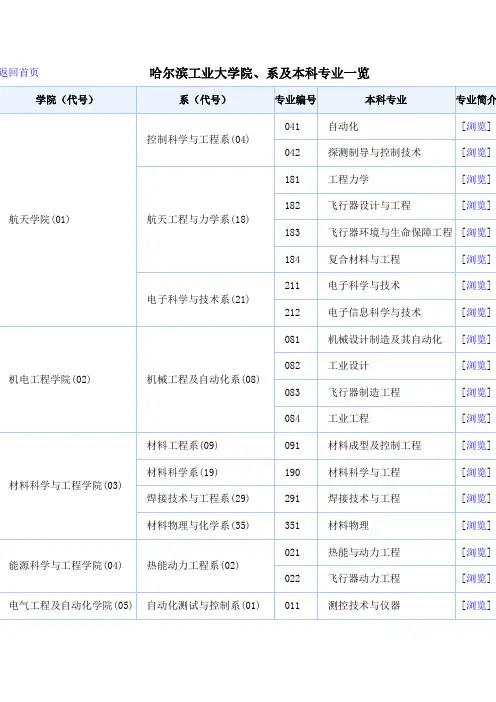Click the 返回首页 link

20,73
